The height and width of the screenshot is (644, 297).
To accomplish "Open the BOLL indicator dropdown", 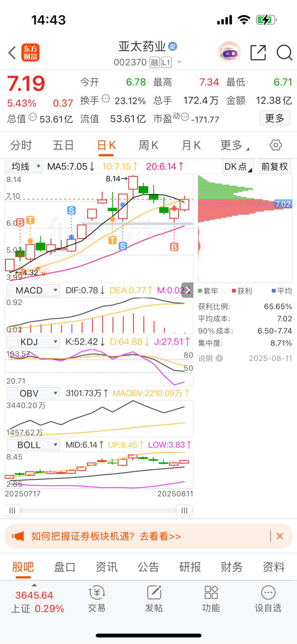I will [x=32, y=445].
